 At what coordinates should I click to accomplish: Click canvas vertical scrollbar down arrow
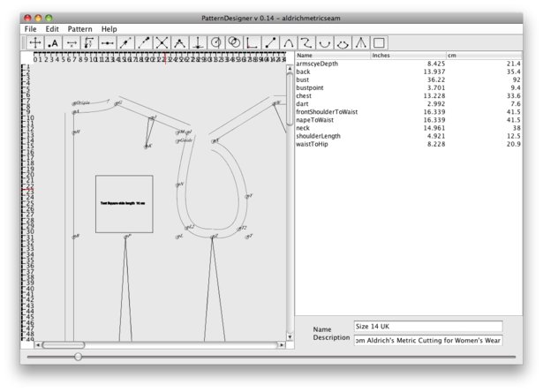290,337
